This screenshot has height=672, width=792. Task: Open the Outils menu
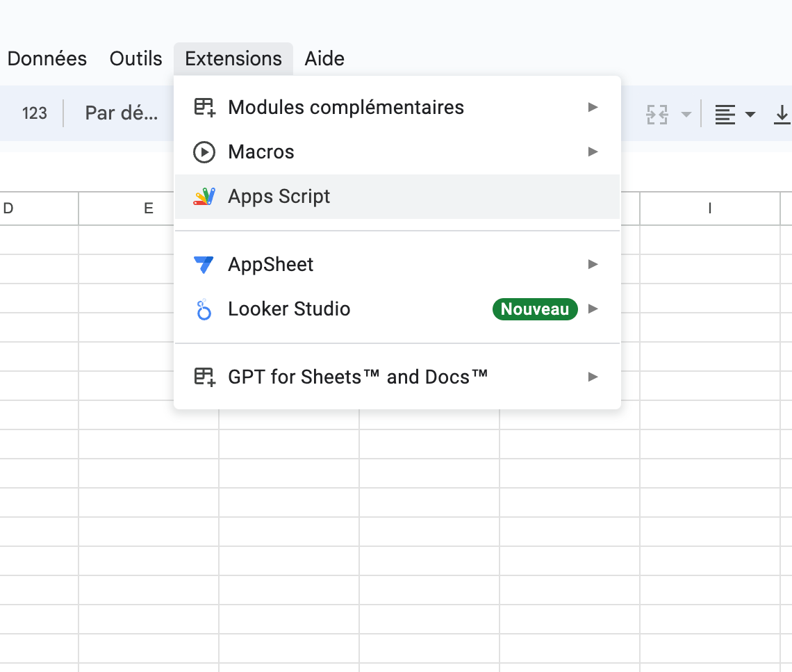point(136,58)
